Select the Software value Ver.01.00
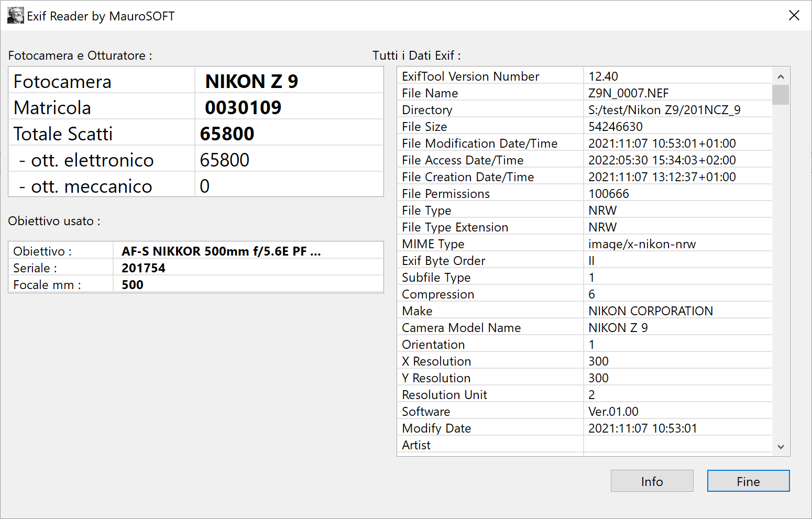812x519 pixels. [613, 412]
